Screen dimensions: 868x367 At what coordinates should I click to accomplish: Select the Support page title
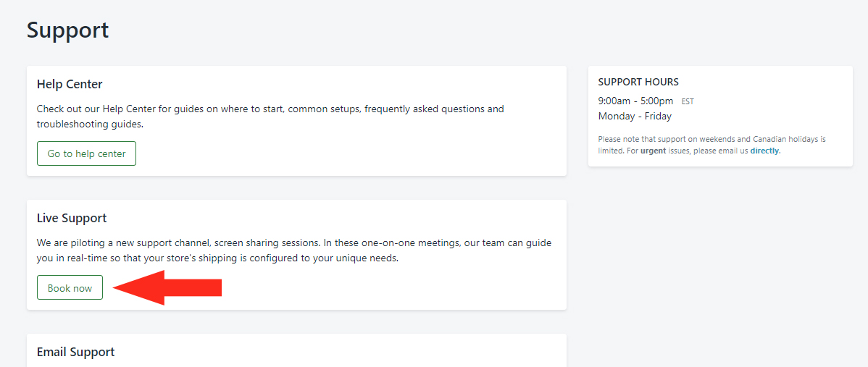[x=67, y=30]
